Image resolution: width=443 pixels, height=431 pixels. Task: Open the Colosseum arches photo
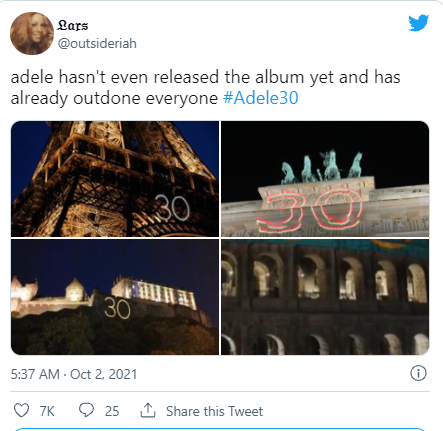click(325, 297)
